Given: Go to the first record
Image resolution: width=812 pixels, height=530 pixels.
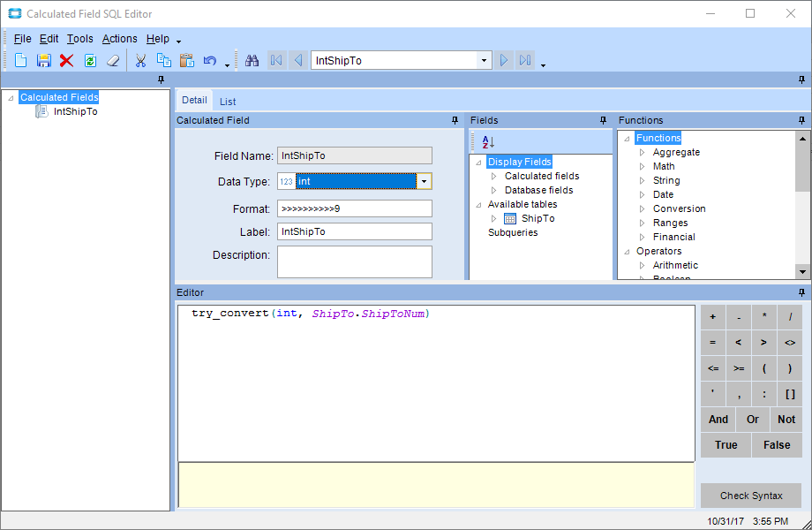Looking at the screenshot, I should pyautogui.click(x=276, y=61).
